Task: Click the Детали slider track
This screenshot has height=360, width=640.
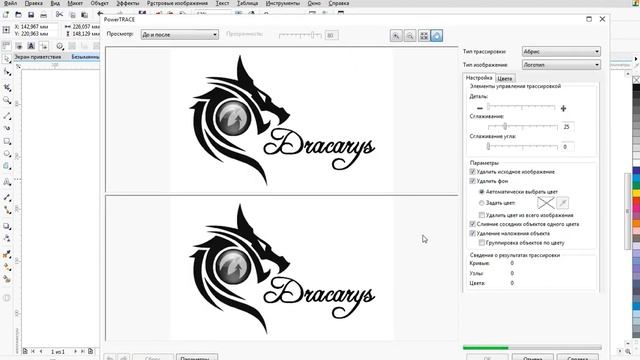Action: pyautogui.click(x=521, y=107)
